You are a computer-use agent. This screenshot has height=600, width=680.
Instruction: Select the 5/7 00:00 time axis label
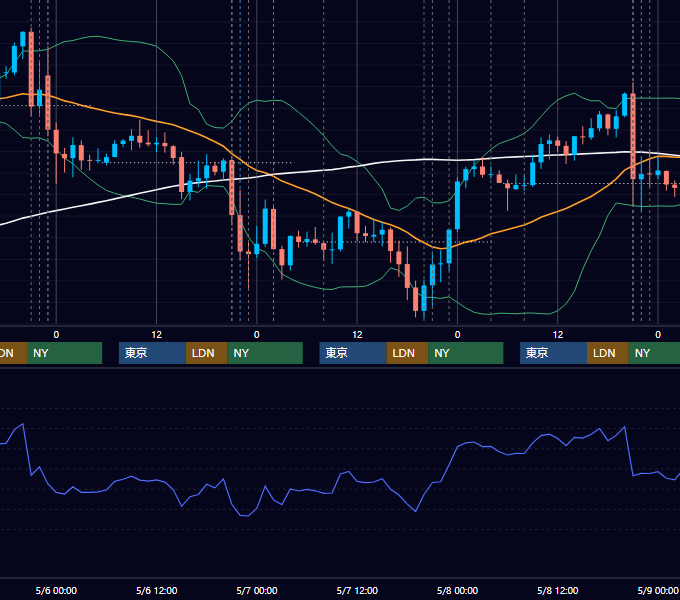coord(257,590)
